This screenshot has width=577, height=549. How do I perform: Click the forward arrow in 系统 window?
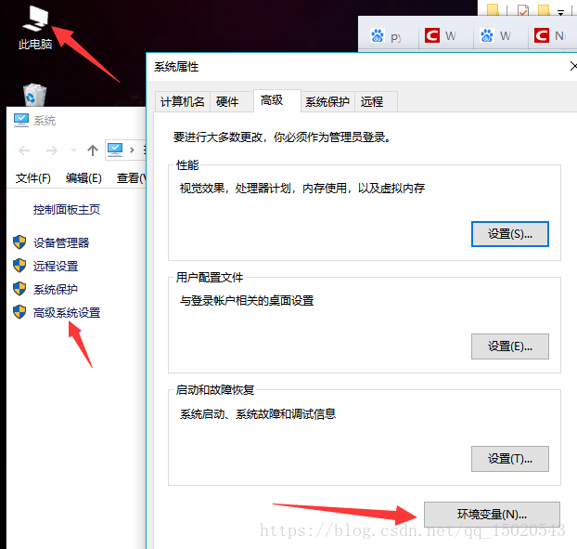point(52,150)
